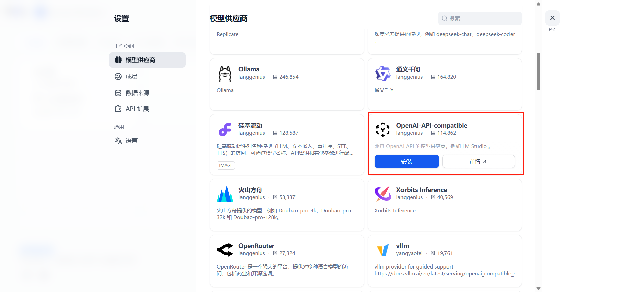Screen dimensions: 644x292
Task: Click the Xorbits Inference logo
Action: pos(383,194)
